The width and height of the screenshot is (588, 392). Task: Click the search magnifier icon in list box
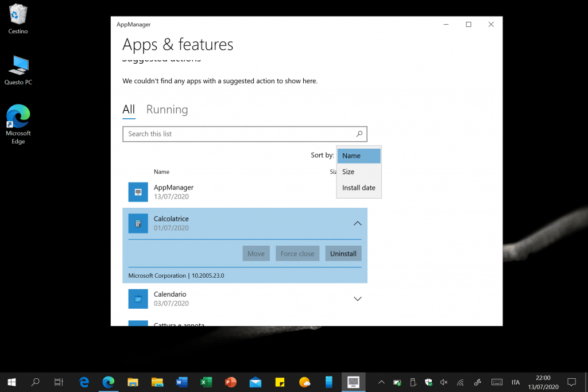(x=359, y=134)
